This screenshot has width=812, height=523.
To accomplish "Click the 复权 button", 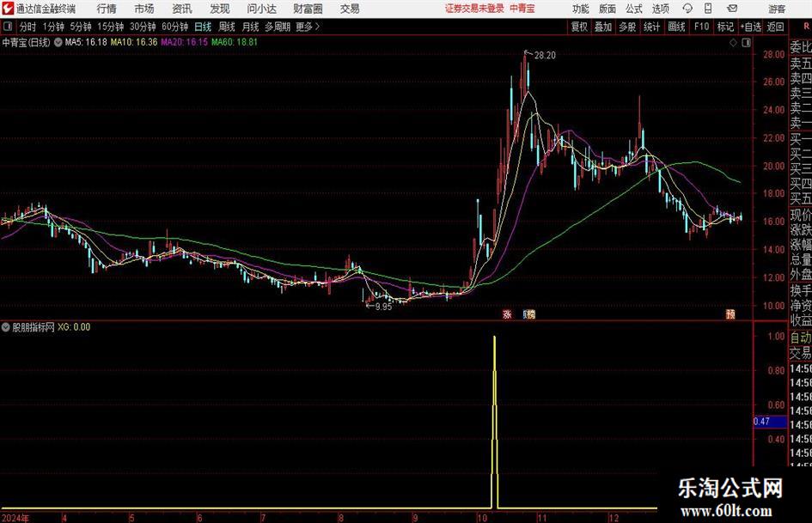I will (579, 27).
